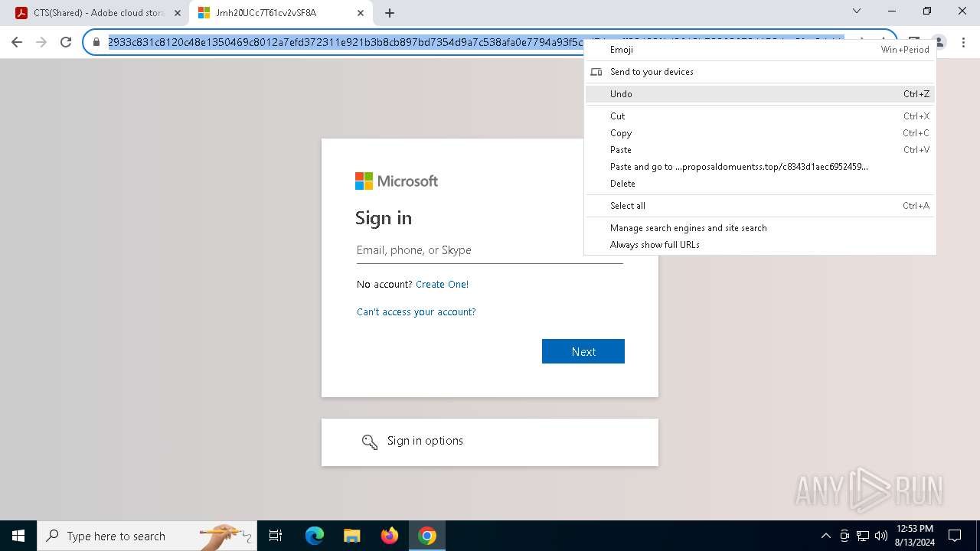Close the Jmh20UCc7T61cv2vSF8A tab
The width and height of the screenshot is (980, 551).
[x=361, y=13]
